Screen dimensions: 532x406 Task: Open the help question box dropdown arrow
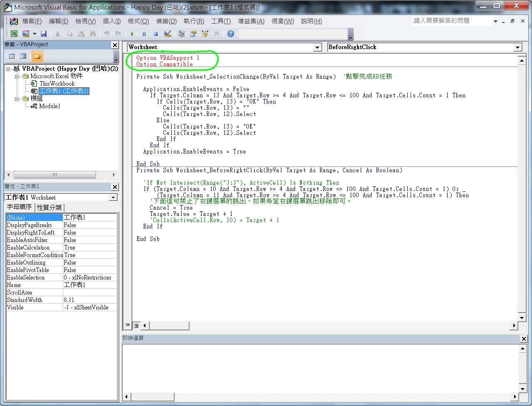[x=495, y=21]
